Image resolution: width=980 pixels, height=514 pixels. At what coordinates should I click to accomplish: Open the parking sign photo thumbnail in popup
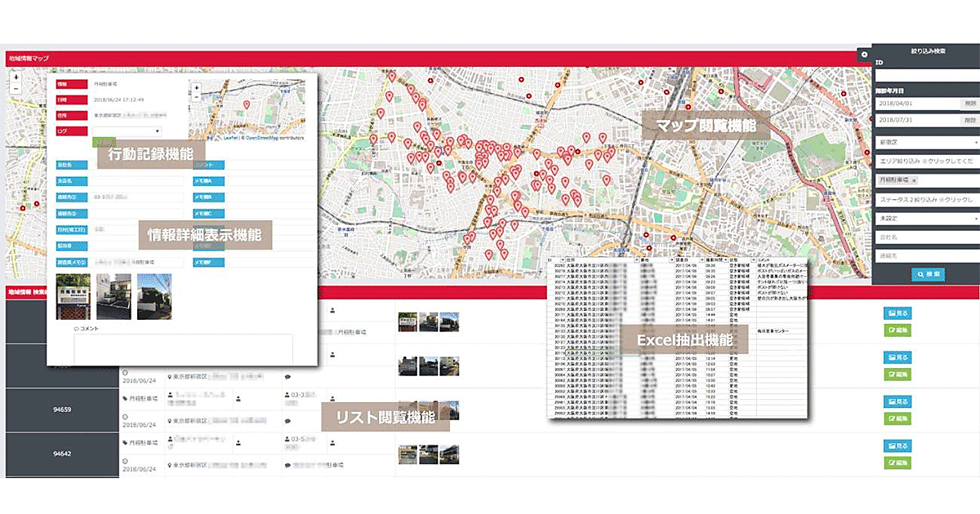(73, 297)
